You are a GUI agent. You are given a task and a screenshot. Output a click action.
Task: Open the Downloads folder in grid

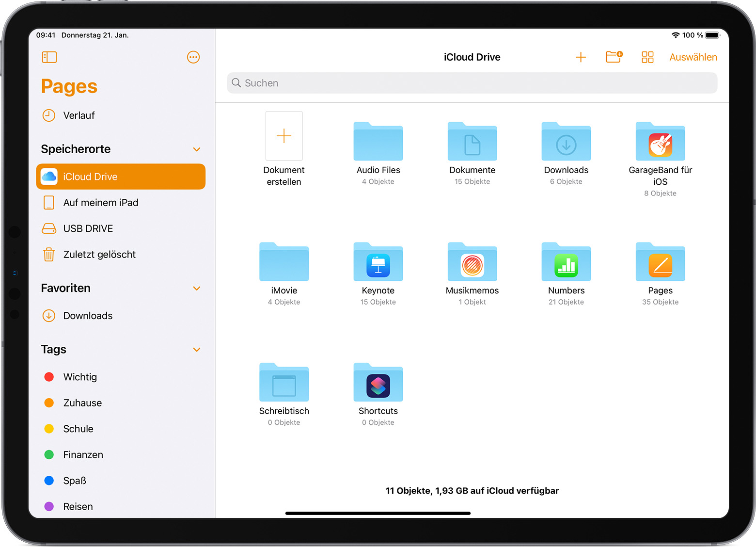coord(566,154)
